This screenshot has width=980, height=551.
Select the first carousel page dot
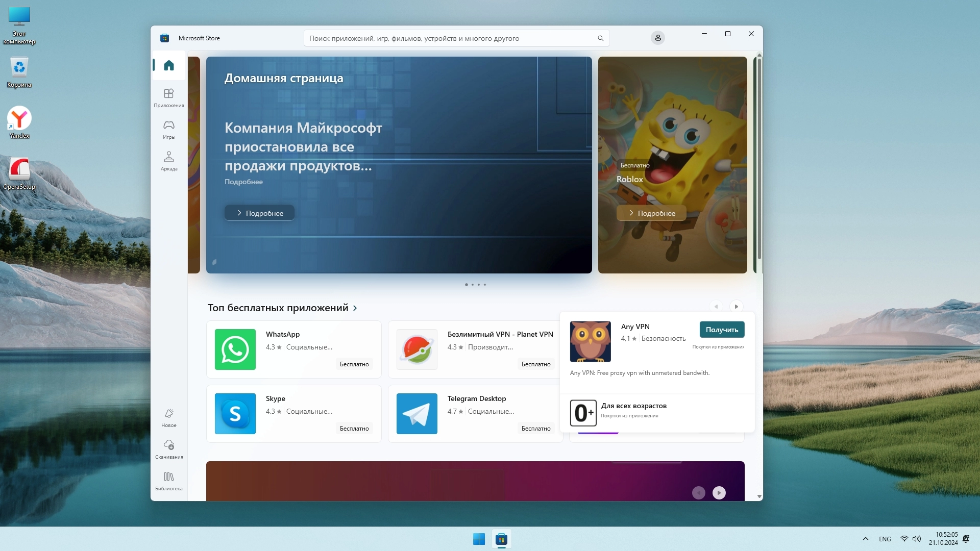pyautogui.click(x=466, y=285)
